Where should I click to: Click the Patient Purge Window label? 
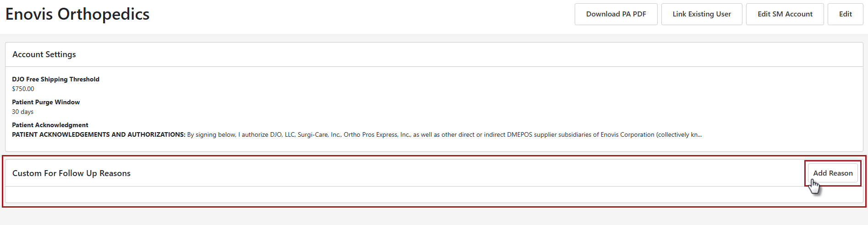pyautogui.click(x=46, y=102)
